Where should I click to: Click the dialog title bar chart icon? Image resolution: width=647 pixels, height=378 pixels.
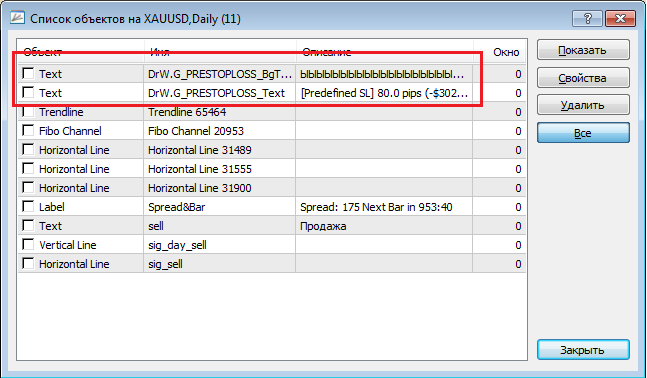[x=17, y=18]
